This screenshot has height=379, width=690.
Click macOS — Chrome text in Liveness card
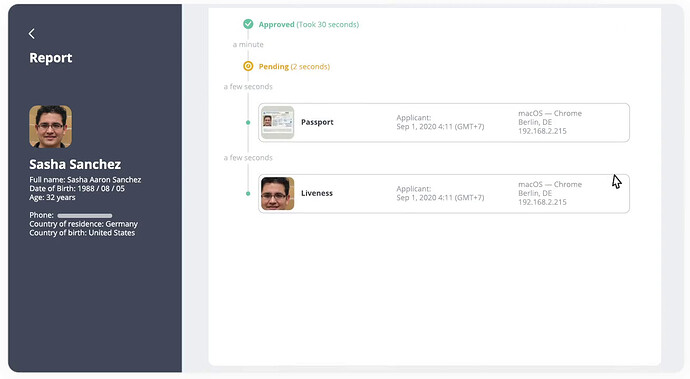[550, 184]
